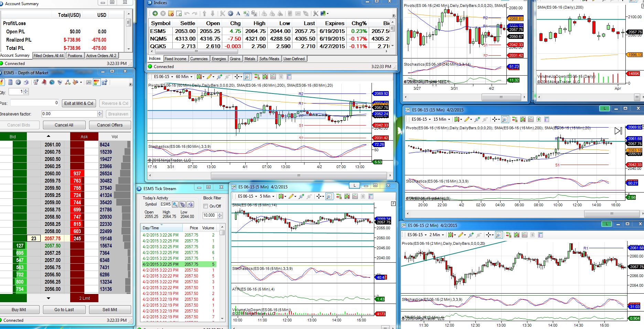Open calculator icon in Depth of Market toolbar
644x329 pixels.
tap(10, 82)
